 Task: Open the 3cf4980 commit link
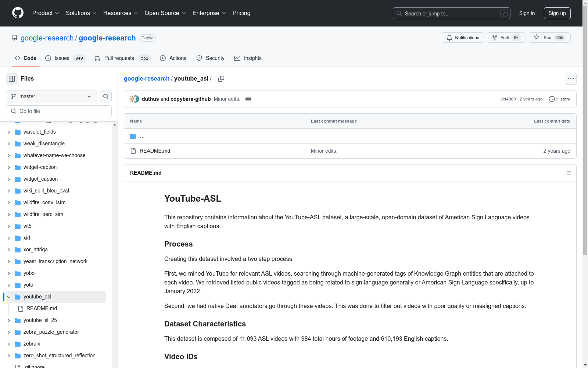tap(508, 99)
